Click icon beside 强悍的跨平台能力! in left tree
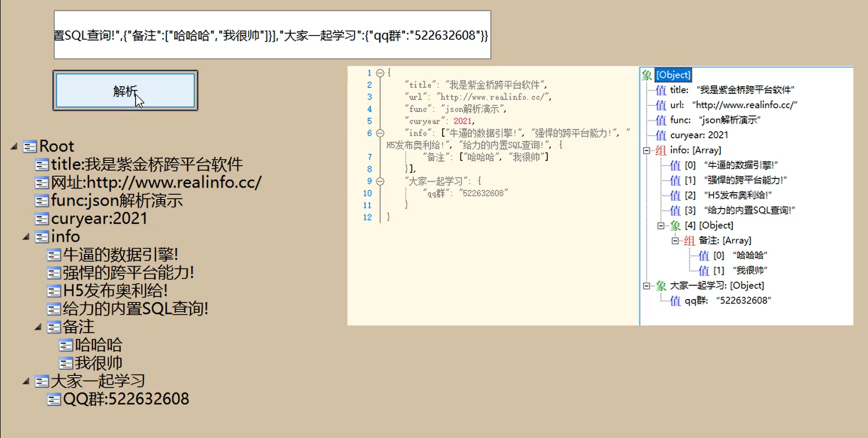The height and width of the screenshot is (438, 868). (54, 273)
